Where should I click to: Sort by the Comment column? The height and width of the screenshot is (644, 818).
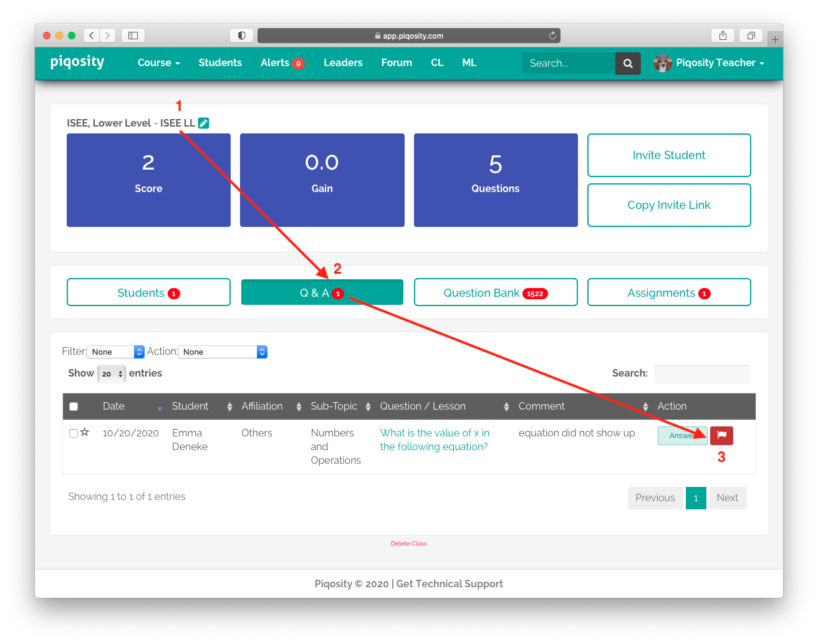tap(583, 406)
